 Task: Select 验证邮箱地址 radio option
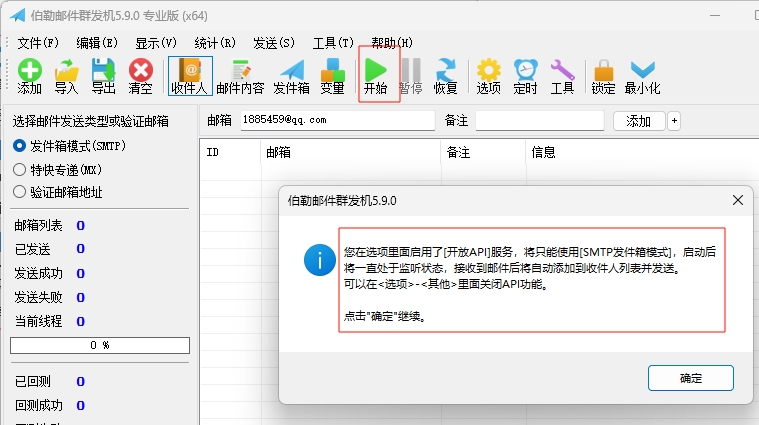coord(19,192)
